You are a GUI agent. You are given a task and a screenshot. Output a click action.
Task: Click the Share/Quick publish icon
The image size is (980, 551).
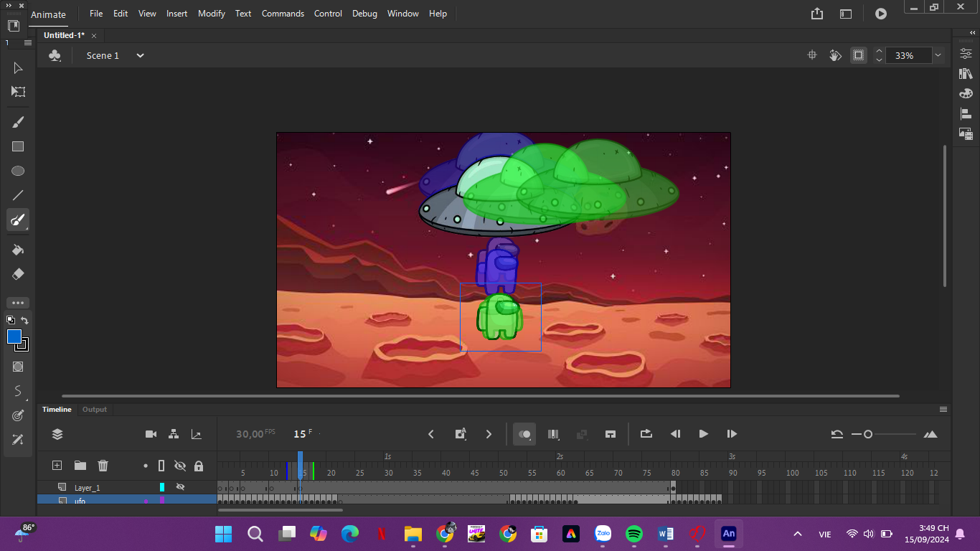click(x=817, y=14)
